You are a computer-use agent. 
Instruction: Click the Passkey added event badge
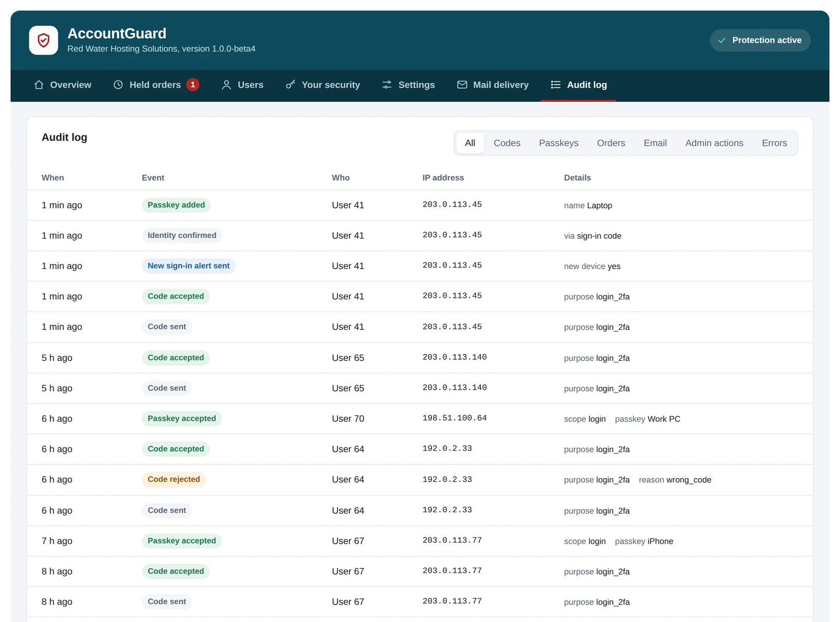tap(176, 205)
